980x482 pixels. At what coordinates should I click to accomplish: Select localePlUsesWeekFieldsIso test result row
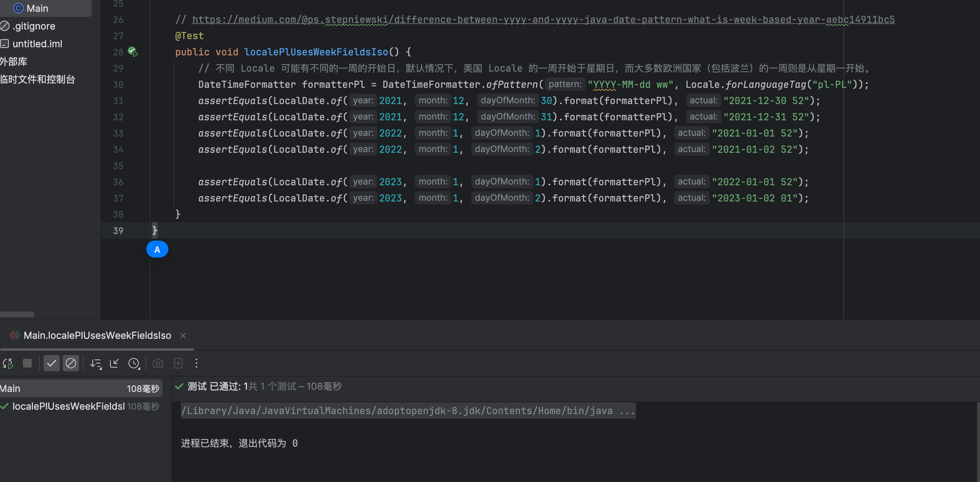pyautogui.click(x=68, y=406)
